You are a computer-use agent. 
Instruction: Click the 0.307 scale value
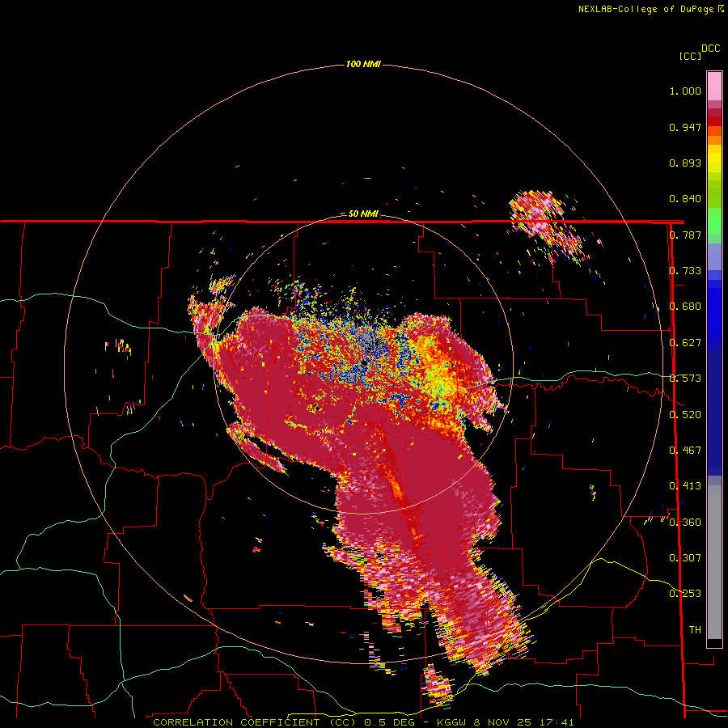point(685,558)
